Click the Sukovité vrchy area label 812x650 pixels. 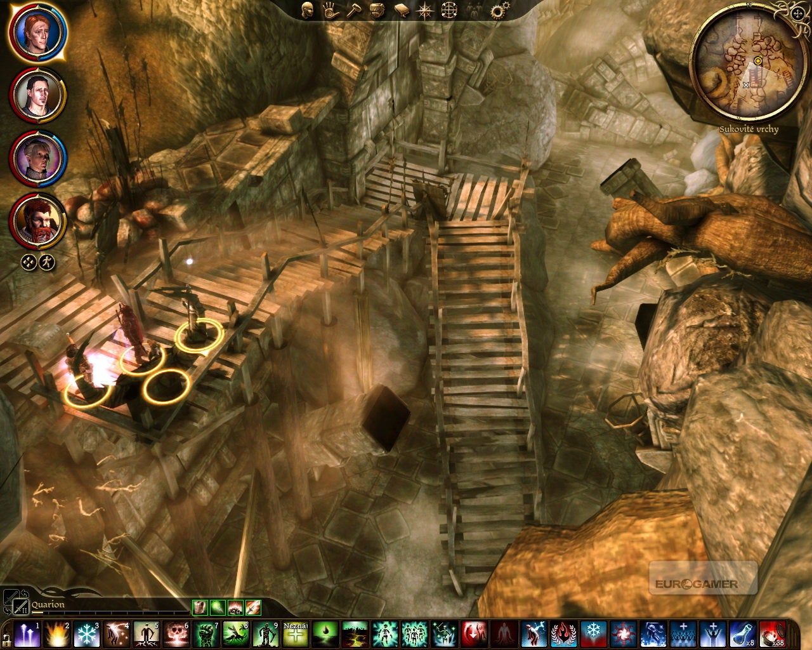click(x=749, y=129)
